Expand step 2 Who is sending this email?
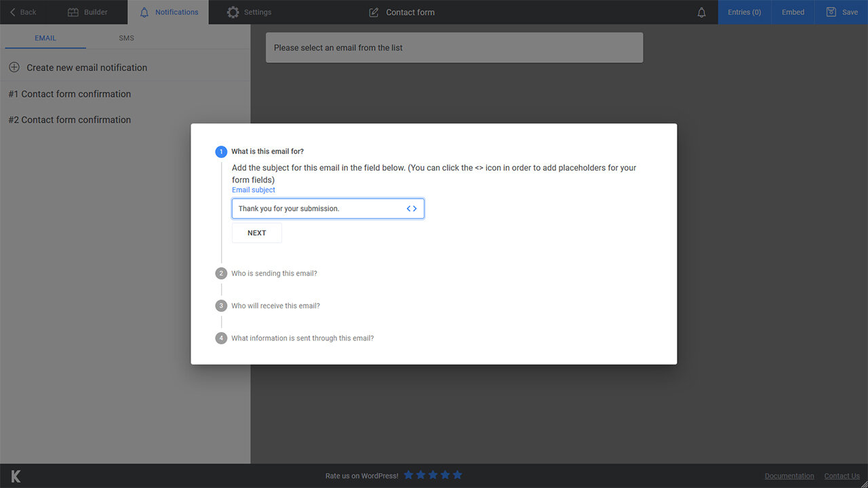868x488 pixels. click(274, 274)
